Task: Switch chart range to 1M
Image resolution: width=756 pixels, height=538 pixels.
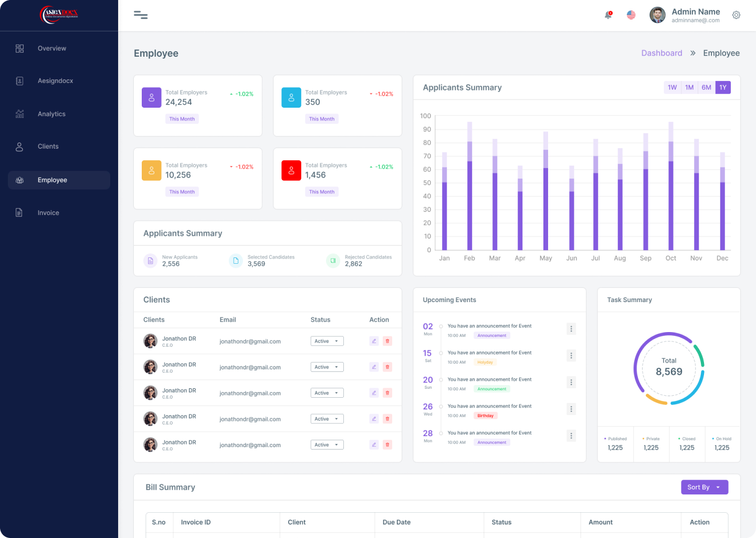Action: 689,87
